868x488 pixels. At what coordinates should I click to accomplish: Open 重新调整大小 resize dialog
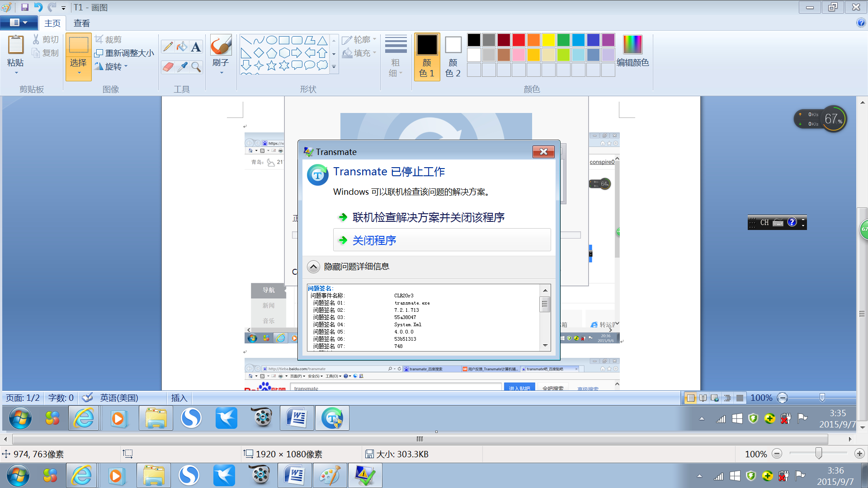pos(124,53)
